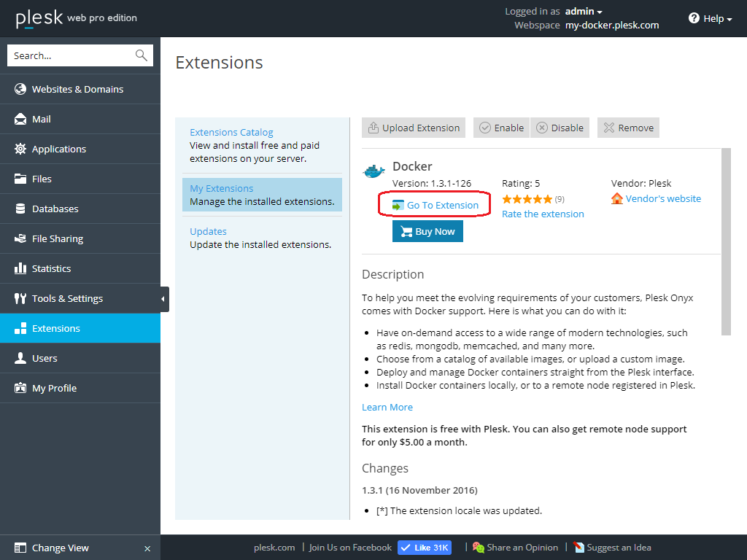Click the Disable button
Screen dimensions: 747x560
click(x=560, y=128)
